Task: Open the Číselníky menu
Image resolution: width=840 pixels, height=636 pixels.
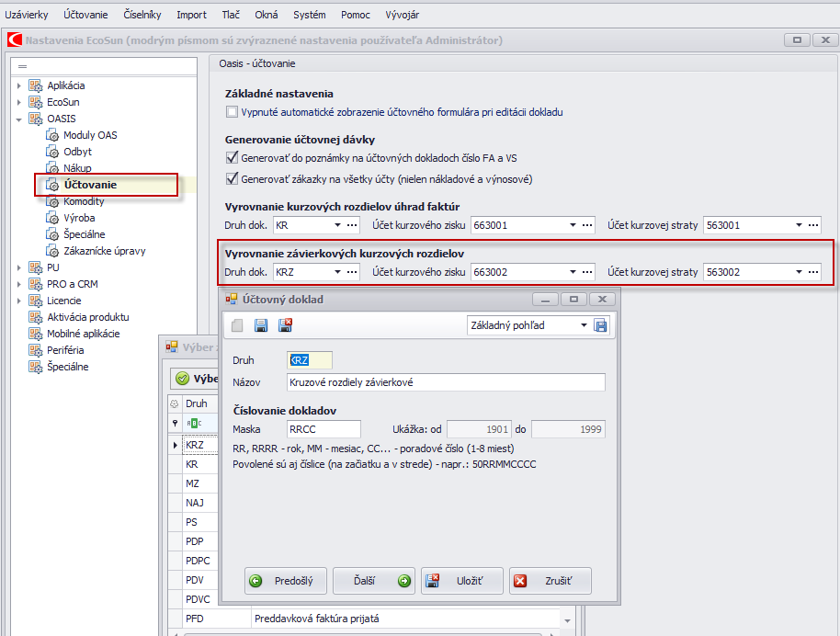Action: pyautogui.click(x=142, y=15)
